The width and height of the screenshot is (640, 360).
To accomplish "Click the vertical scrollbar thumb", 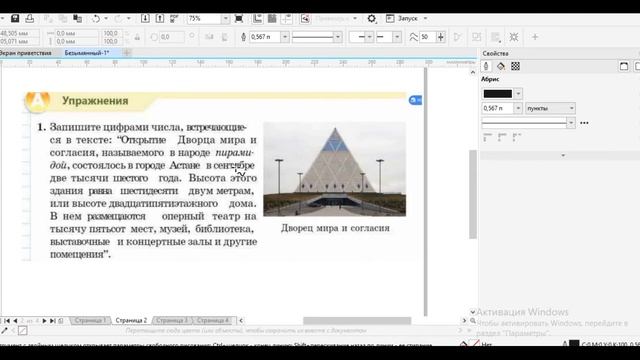I will pos(473,194).
